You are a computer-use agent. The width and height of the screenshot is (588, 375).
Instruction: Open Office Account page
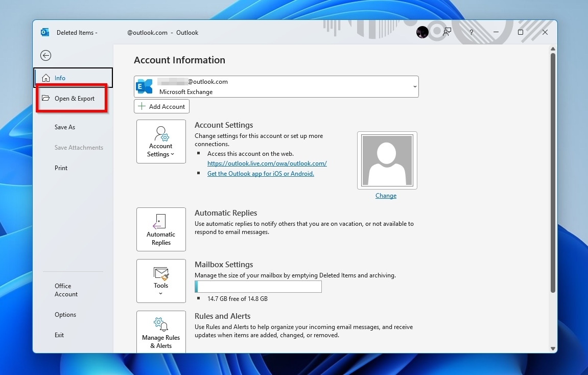(x=66, y=290)
